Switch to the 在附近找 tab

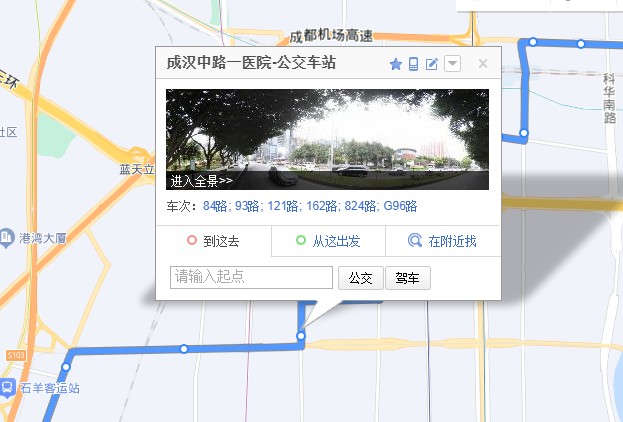pyautogui.click(x=442, y=241)
